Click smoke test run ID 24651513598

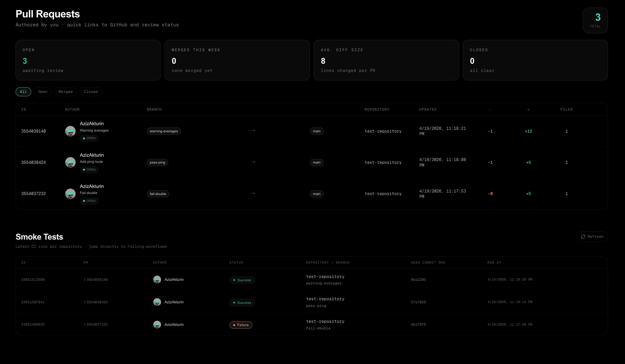tap(33, 280)
